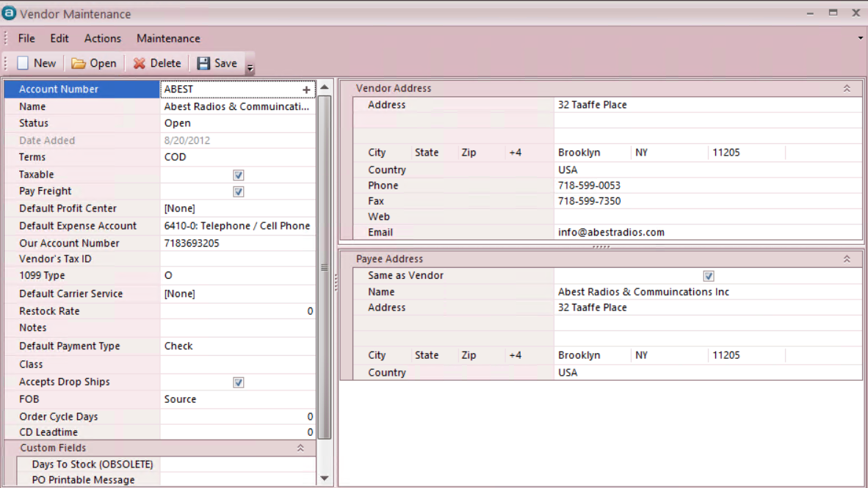Screen dimensions: 868x488
Task: Uncheck the Pay Freight checkbox
Action: [x=238, y=192]
